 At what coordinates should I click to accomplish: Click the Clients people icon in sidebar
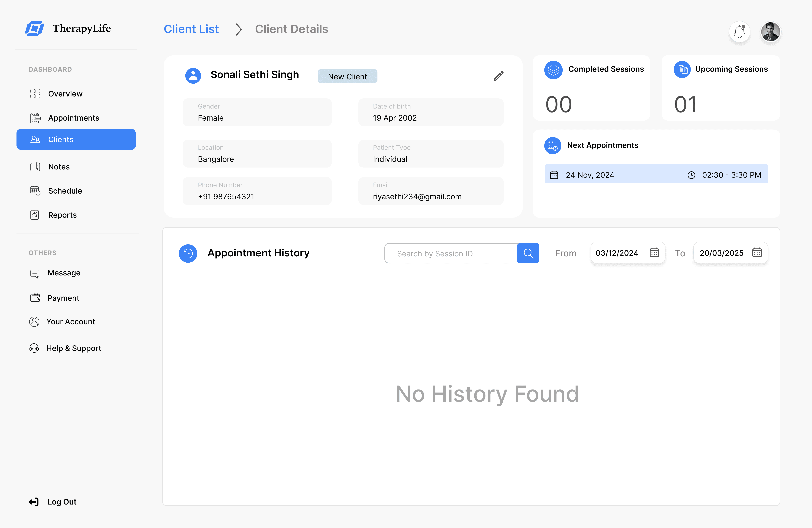(35, 139)
